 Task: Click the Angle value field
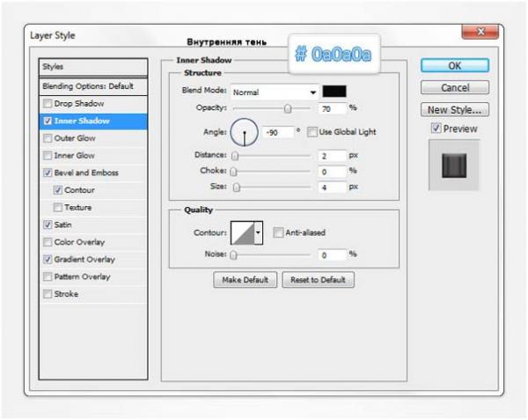click(x=278, y=132)
